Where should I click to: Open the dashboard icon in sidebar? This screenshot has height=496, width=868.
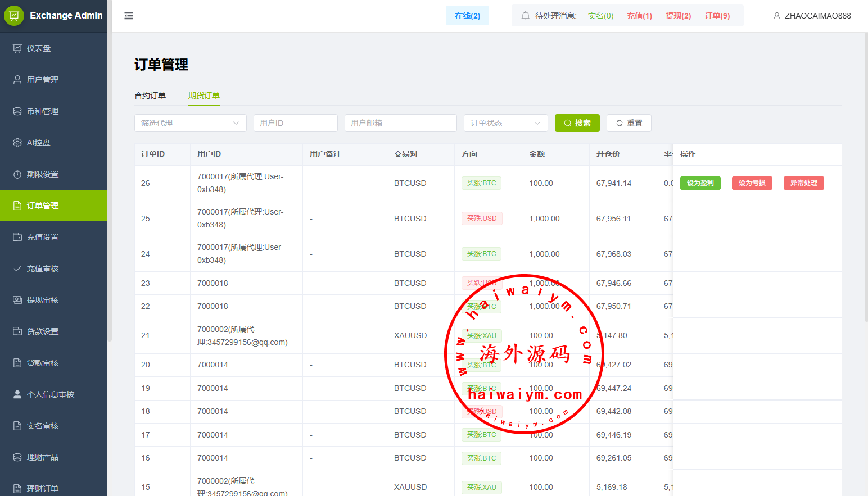click(17, 48)
